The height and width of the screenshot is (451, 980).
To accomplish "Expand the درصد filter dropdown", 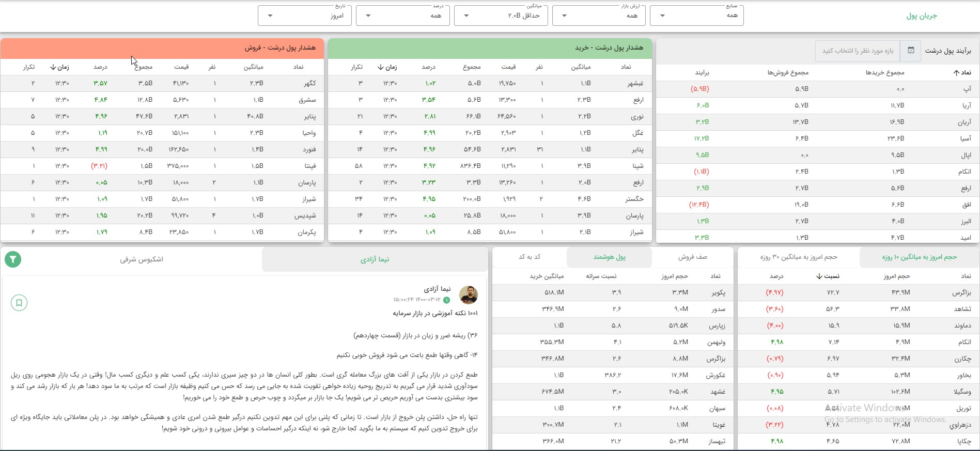I will 403,15.
